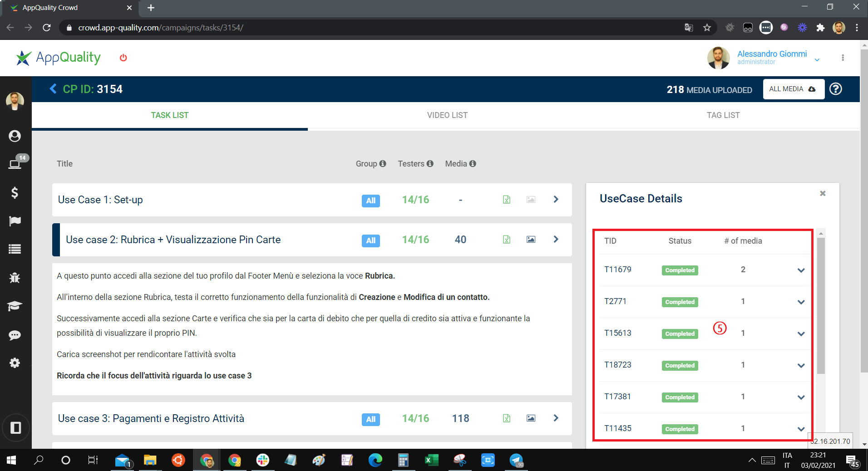868x471 pixels.
Task: Click the Group info icon in the header
Action: tap(383, 163)
